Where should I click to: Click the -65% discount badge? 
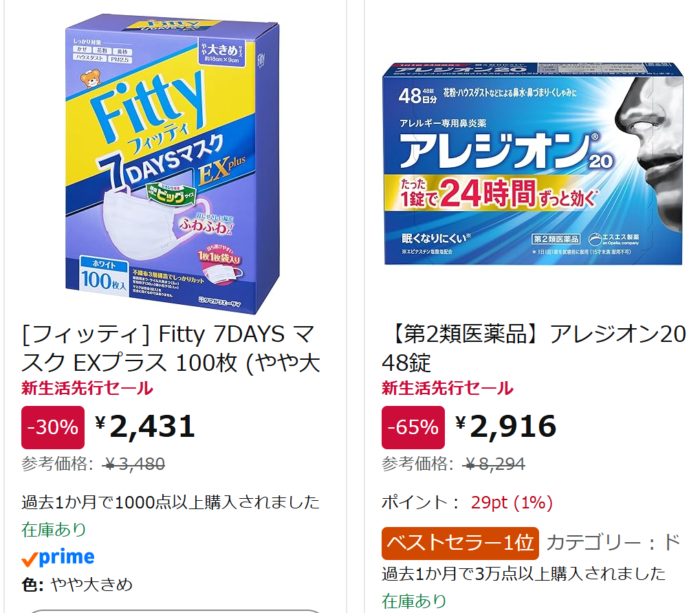(x=413, y=427)
